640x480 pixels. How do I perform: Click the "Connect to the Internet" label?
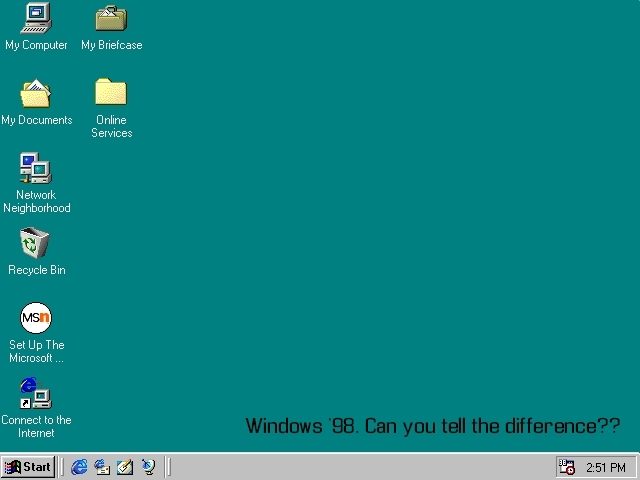pyautogui.click(x=36, y=427)
